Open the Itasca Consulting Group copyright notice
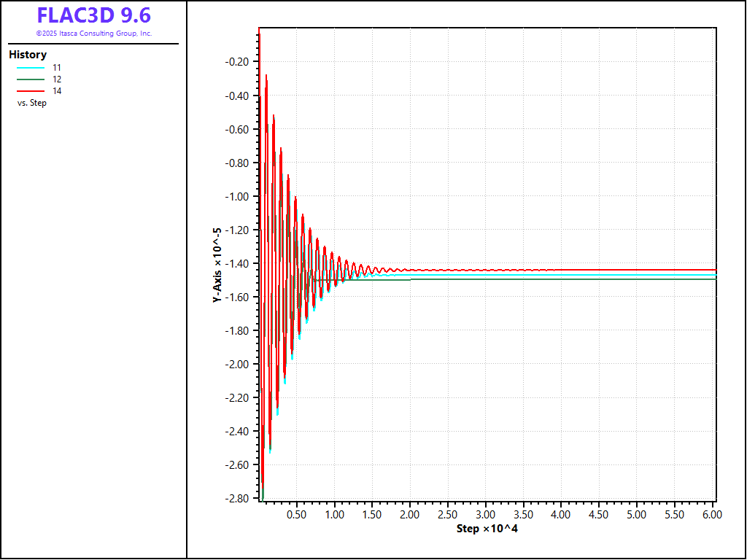 94,34
